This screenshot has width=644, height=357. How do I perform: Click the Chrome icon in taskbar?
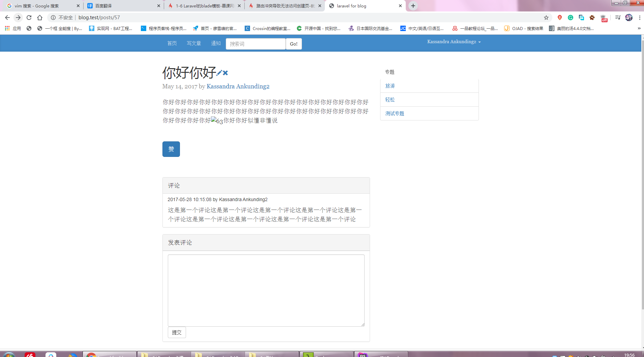pyautogui.click(x=91, y=355)
